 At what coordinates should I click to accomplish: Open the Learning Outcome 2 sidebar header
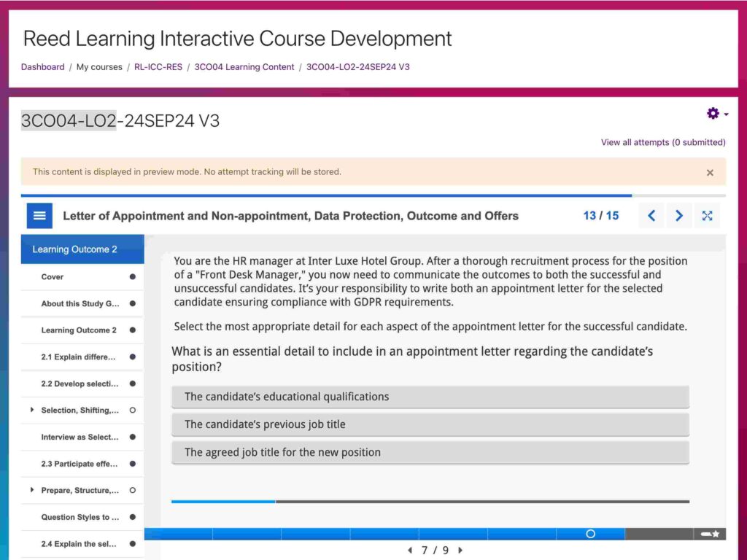(x=82, y=249)
